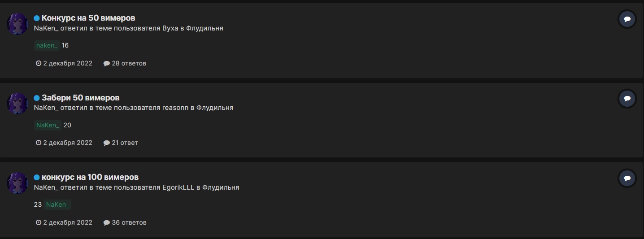
Task: Open NaKen_ avatar in Забери 50 вимеров post
Action: (17, 103)
